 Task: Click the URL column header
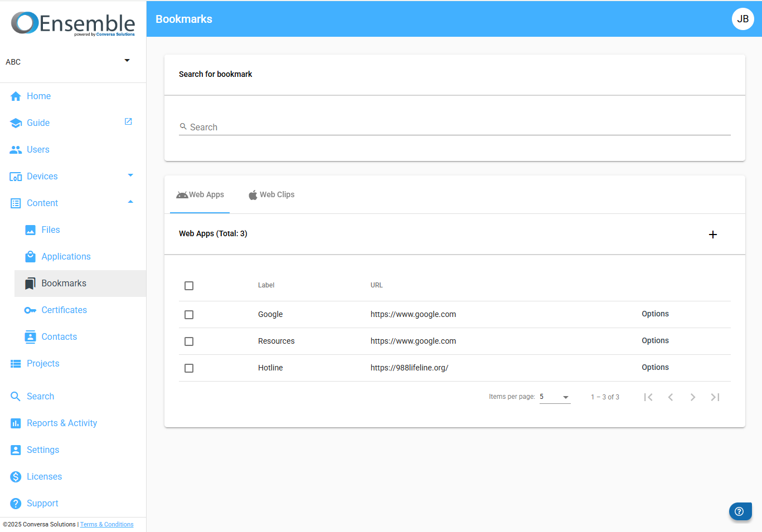[x=376, y=285]
